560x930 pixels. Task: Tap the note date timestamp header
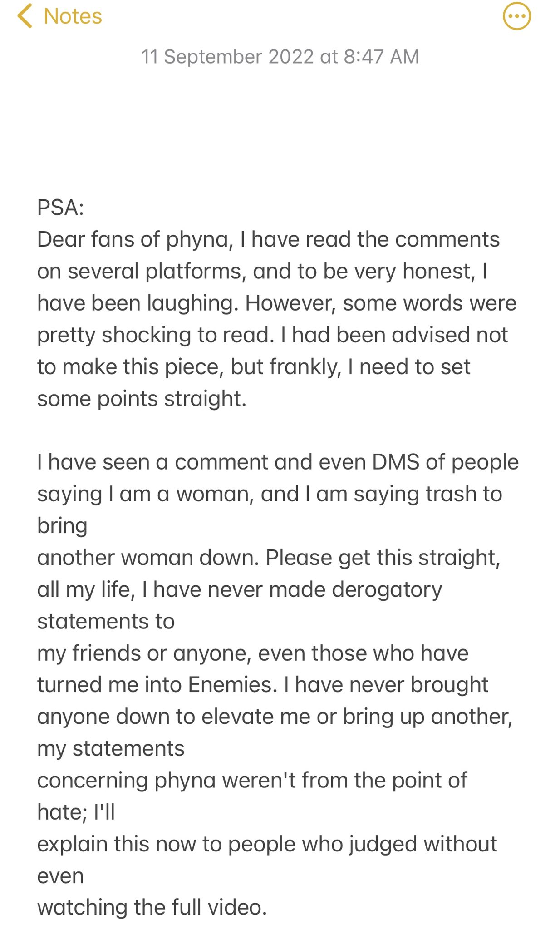click(280, 57)
